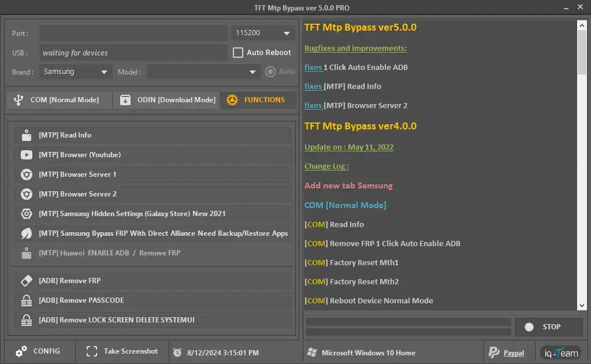The height and width of the screenshot is (364, 591).
Task: Click the Chrome icon for Browser Server 1
Action: tap(27, 174)
